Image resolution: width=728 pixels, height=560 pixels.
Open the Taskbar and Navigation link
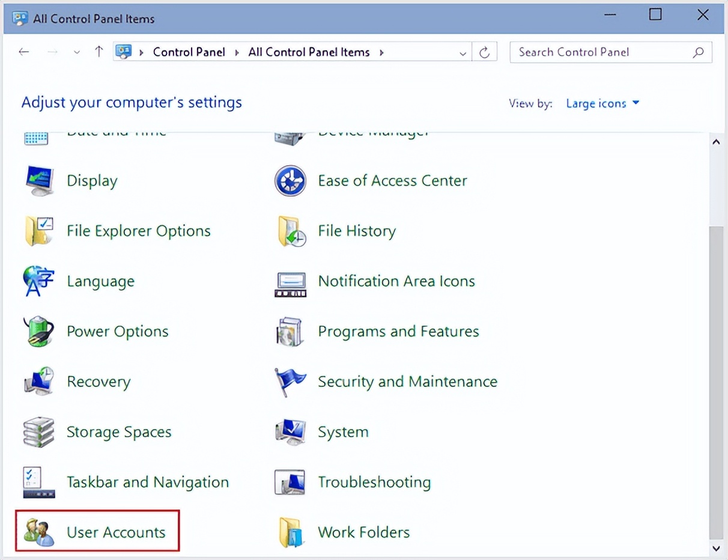147,482
